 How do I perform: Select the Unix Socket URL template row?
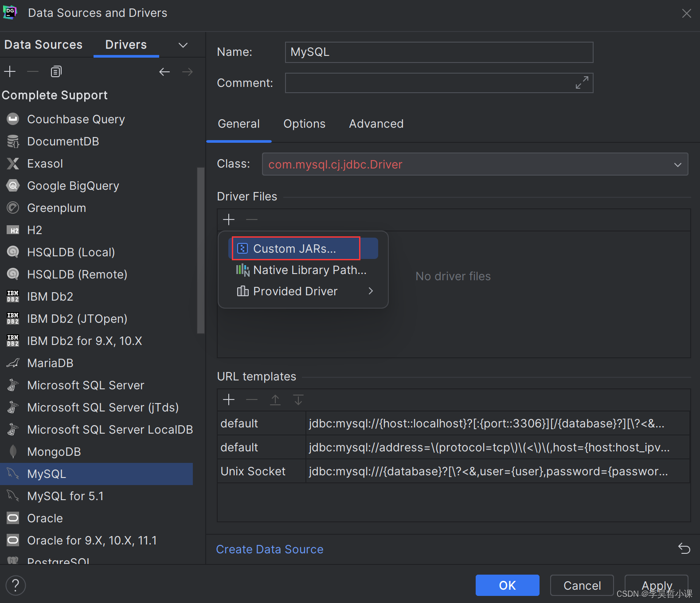coord(454,471)
